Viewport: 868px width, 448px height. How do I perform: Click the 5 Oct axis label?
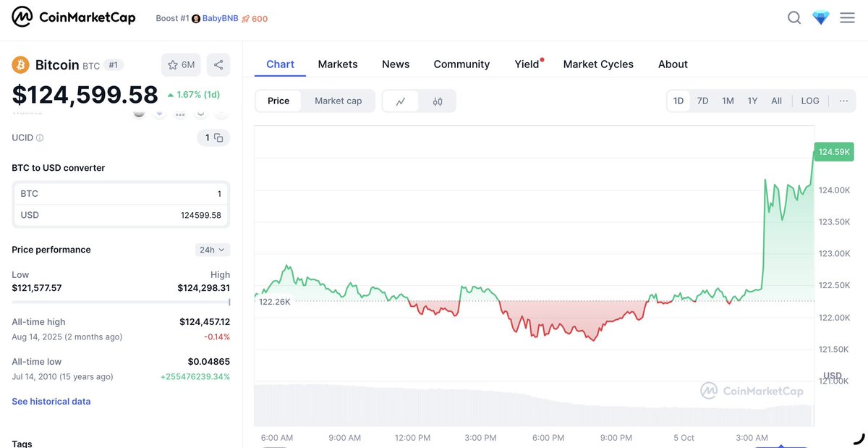point(683,438)
